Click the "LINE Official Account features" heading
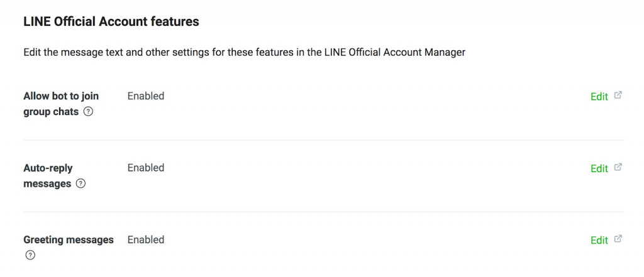This screenshot has width=644, height=277. pyautogui.click(x=111, y=22)
